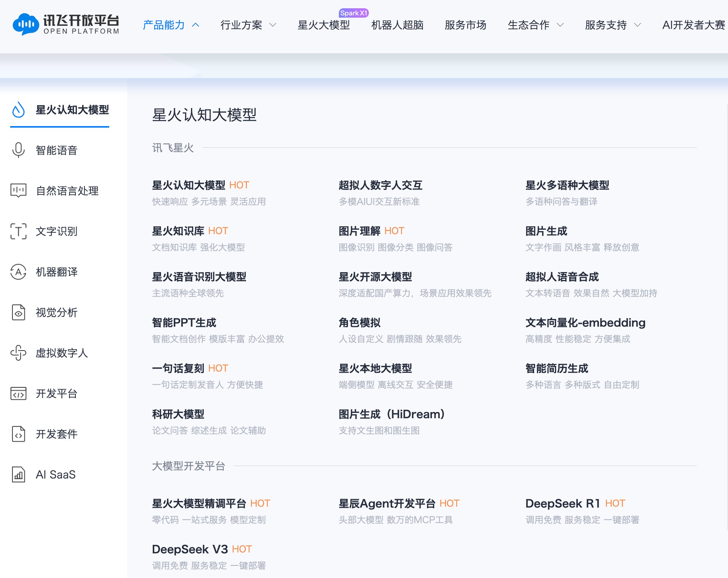Click the 星火认知大模型 section heading
Viewport: 728px width, 578px height.
click(205, 115)
